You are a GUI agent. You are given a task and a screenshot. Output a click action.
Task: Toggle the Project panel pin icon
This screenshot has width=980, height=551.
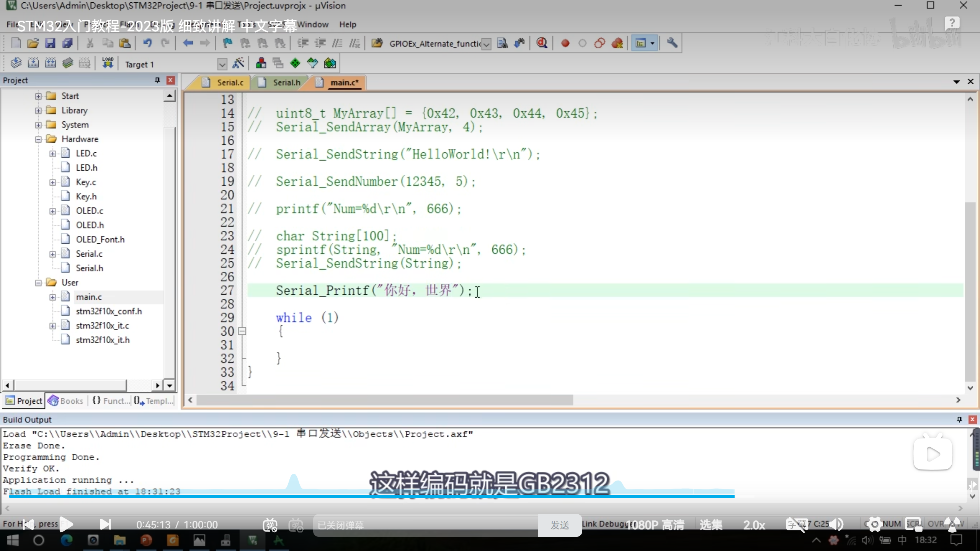(x=157, y=80)
